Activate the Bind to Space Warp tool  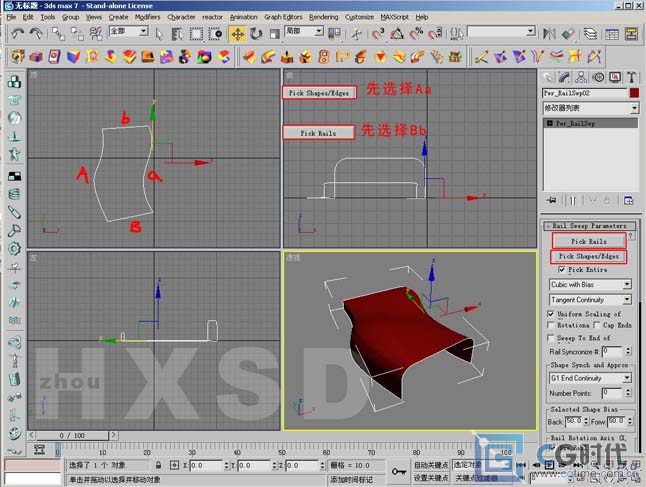tap(96, 34)
